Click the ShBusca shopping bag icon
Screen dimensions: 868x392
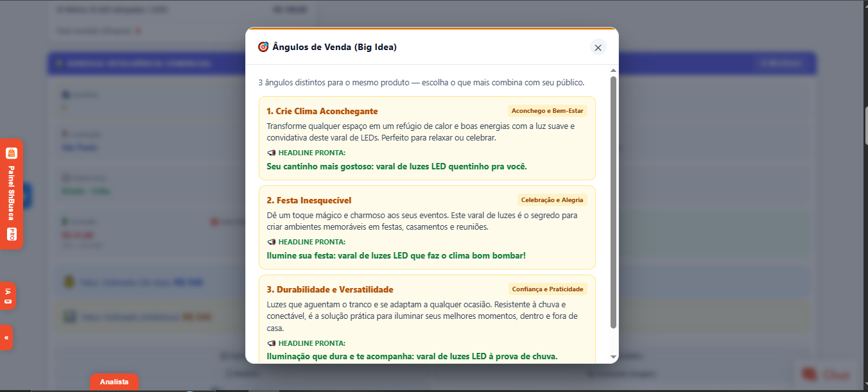click(11, 153)
